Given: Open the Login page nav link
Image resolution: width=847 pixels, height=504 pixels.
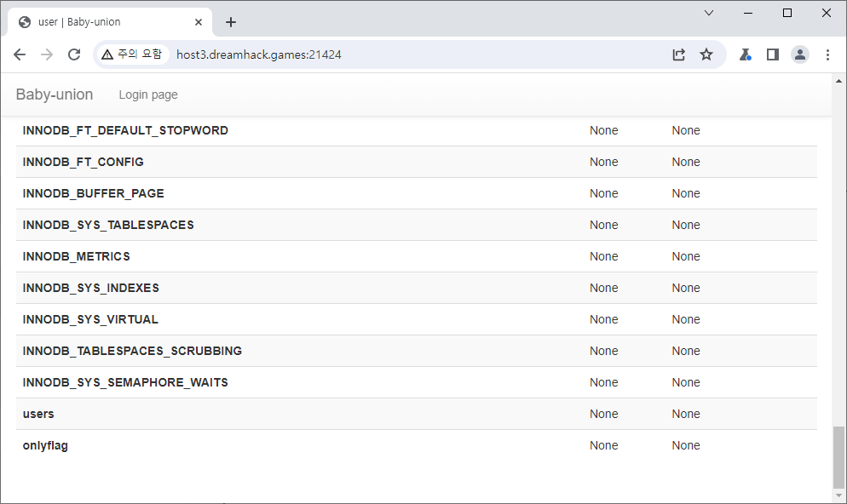Looking at the screenshot, I should (148, 94).
